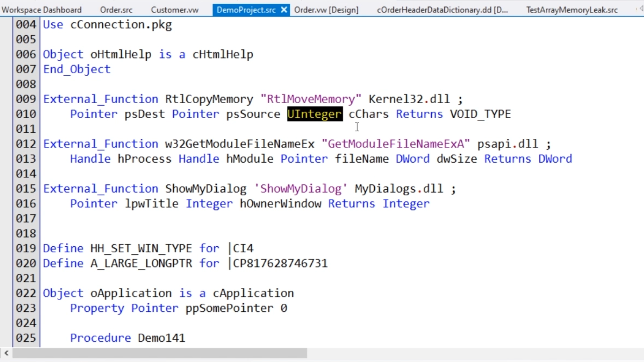Switch to the cOrderHeaderDataDictionary.dd tab
Image resolution: width=644 pixels, height=362 pixels.
point(442,10)
